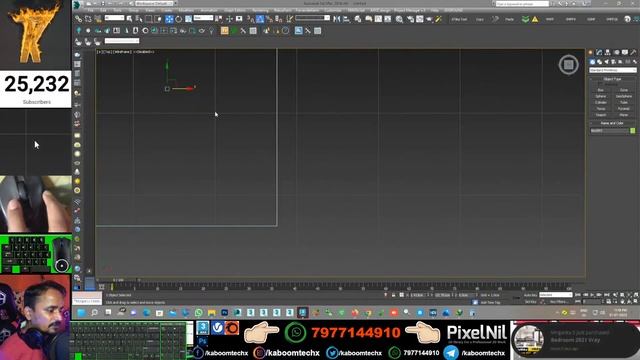Open the Reference Coordinate System dropdown
Viewport: 640px width, 360px height.
click(203, 18)
